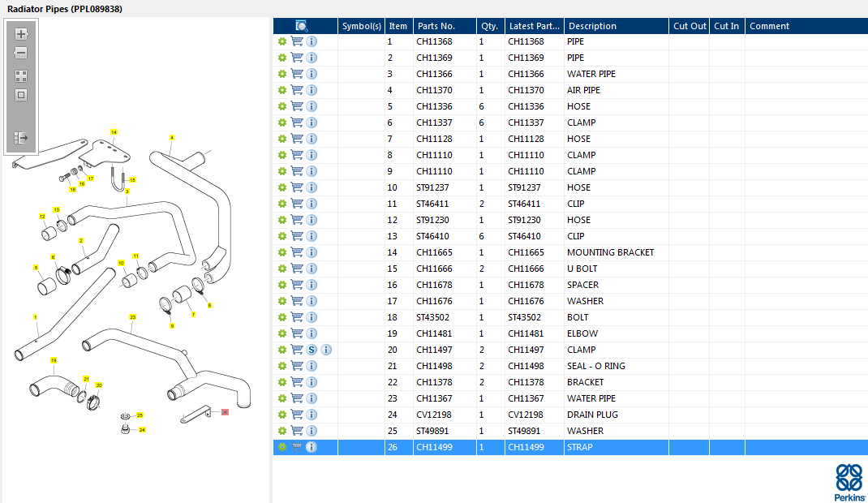Click callout label 23 on the diagram
868x503 pixels.
[x=132, y=317]
